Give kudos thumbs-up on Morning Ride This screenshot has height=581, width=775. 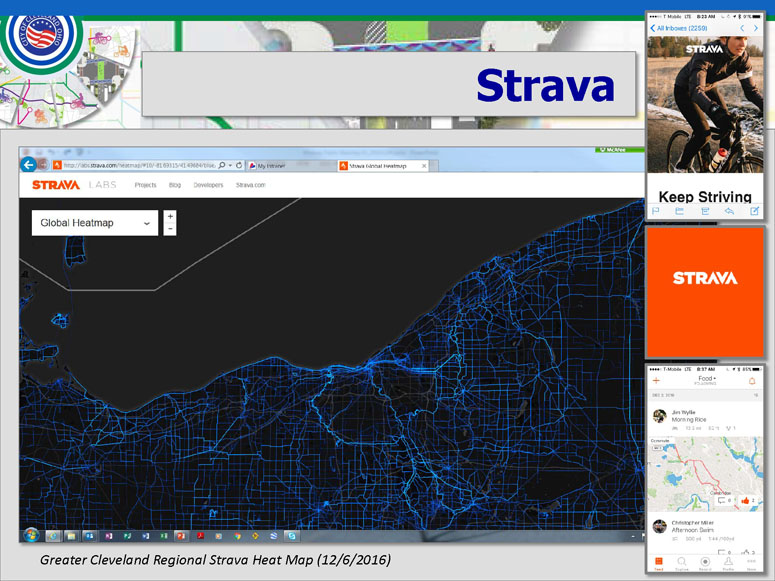(x=747, y=500)
